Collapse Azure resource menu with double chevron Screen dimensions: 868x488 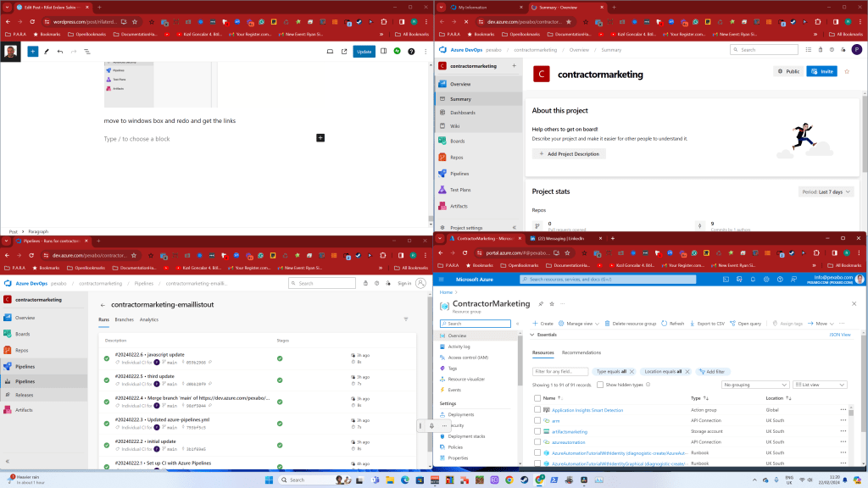point(518,324)
